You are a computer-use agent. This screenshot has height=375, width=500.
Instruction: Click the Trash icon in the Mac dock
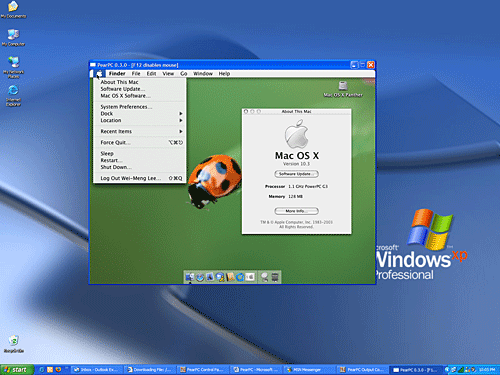(275, 277)
